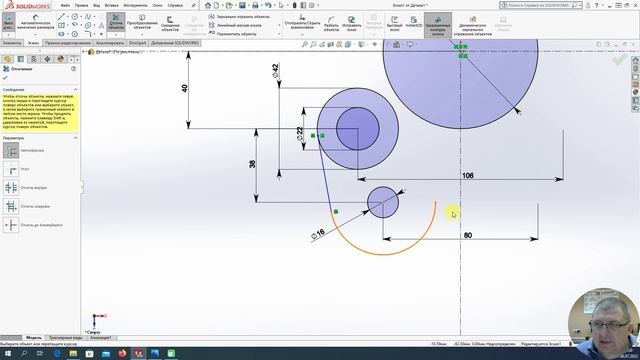This screenshot has width=640, height=360.
Task: Open the PropertyManager tab
Action: tap(21, 59)
